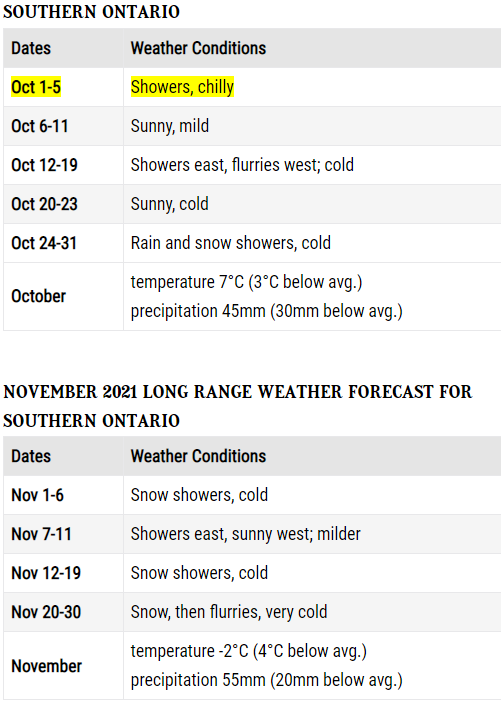The image size is (501, 703).
Task: Click 'Showers east, flurries west; cold' text
Action: point(242,165)
